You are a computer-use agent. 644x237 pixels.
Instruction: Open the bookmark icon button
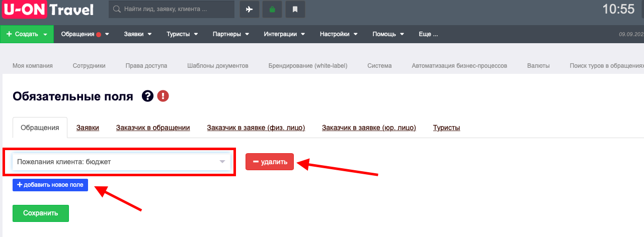coord(295,9)
